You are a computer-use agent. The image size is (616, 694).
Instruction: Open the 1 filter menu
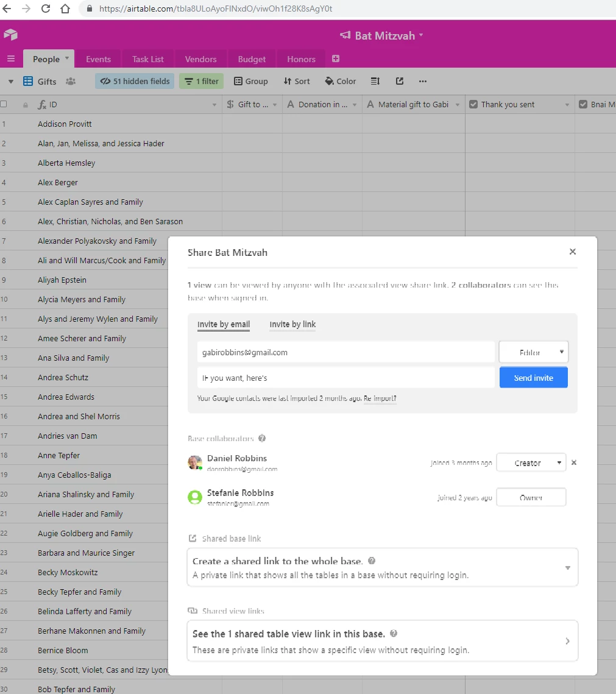pyautogui.click(x=201, y=81)
